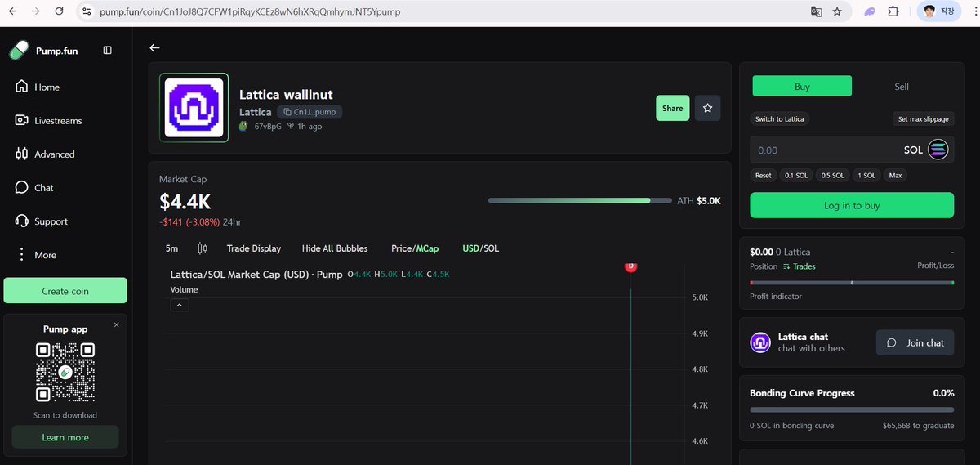This screenshot has height=465, width=980.
Task: Click the Share button
Action: [673, 108]
